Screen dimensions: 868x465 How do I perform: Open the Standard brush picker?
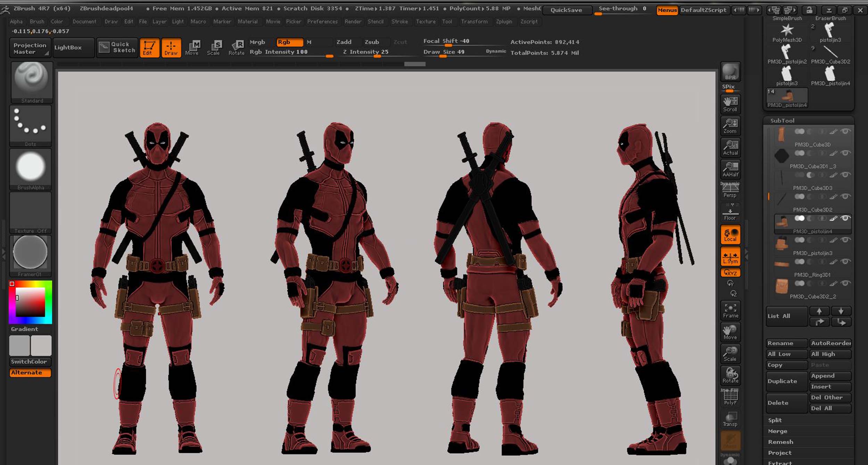pyautogui.click(x=32, y=83)
